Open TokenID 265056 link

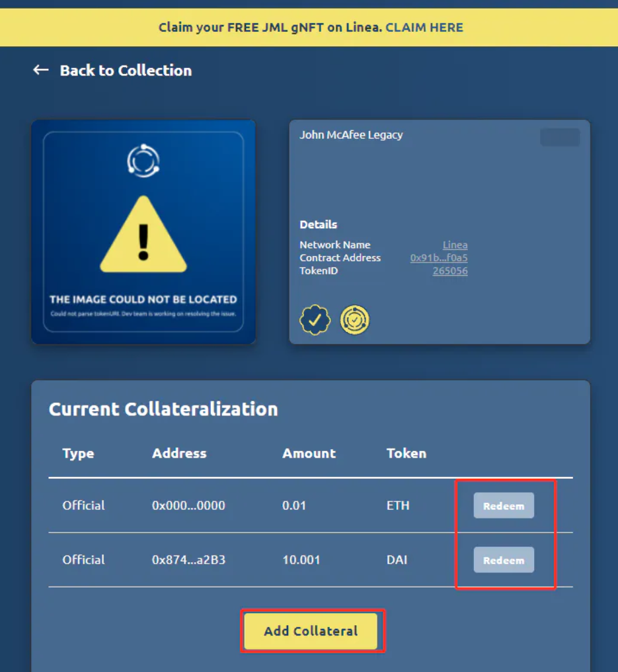click(449, 271)
